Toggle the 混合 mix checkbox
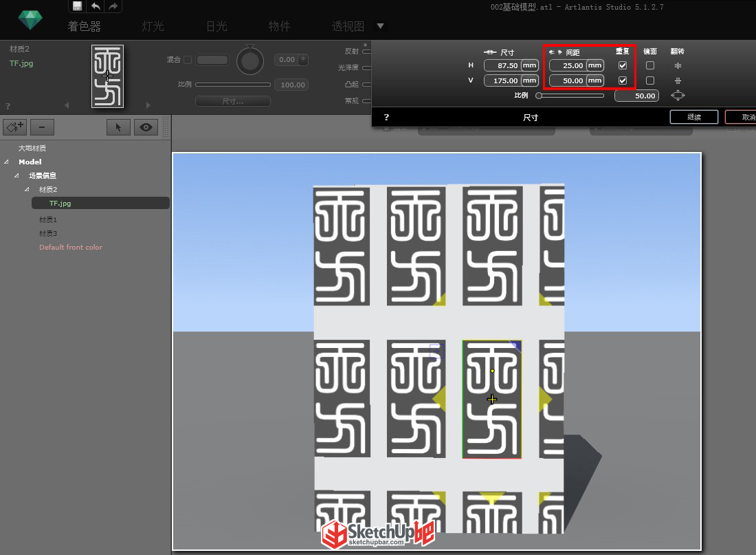The height and width of the screenshot is (555, 756). tap(188, 60)
